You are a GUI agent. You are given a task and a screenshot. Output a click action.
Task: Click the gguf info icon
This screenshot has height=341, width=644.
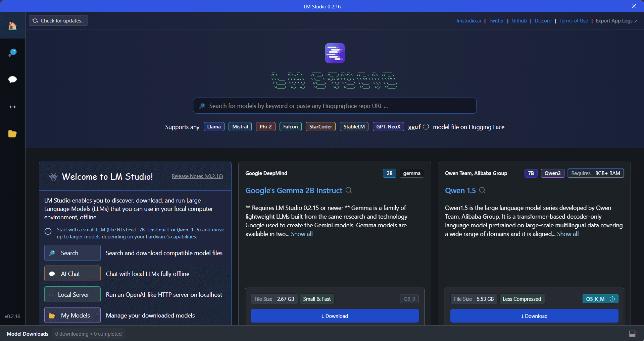tap(426, 127)
